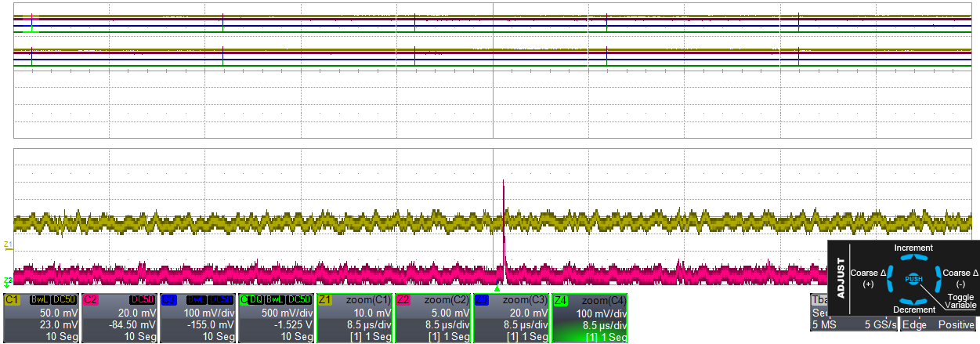
Task: Click the DC50 badge in C4 box
Action: (298, 299)
